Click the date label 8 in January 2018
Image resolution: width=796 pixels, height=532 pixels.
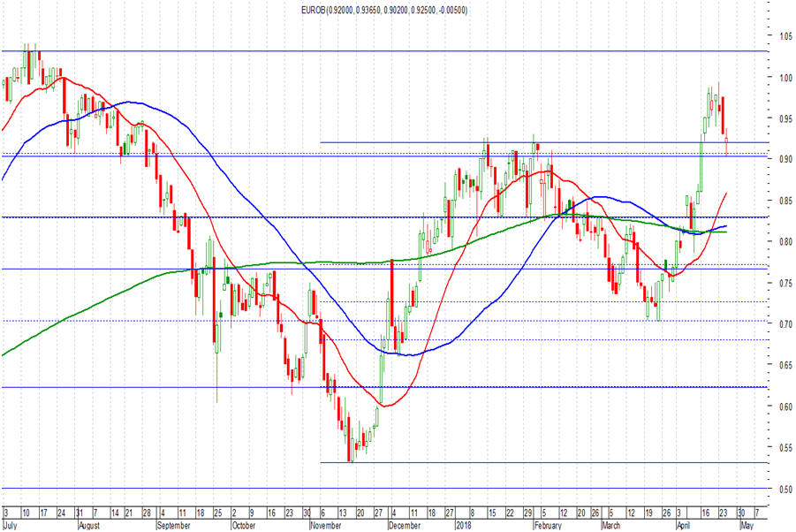click(472, 513)
